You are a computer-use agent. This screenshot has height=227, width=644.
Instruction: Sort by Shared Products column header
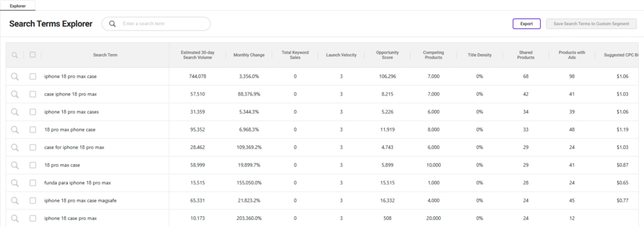pos(526,55)
